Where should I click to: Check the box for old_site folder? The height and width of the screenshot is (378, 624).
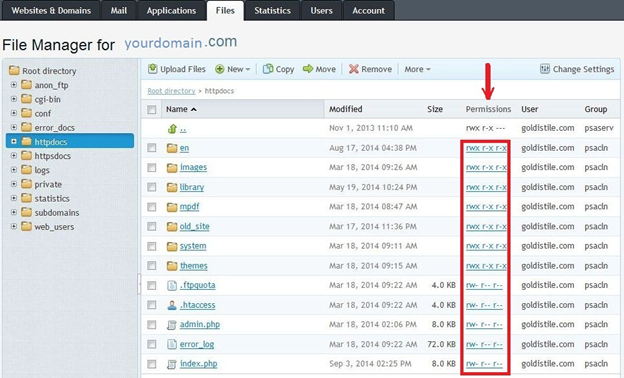152,226
